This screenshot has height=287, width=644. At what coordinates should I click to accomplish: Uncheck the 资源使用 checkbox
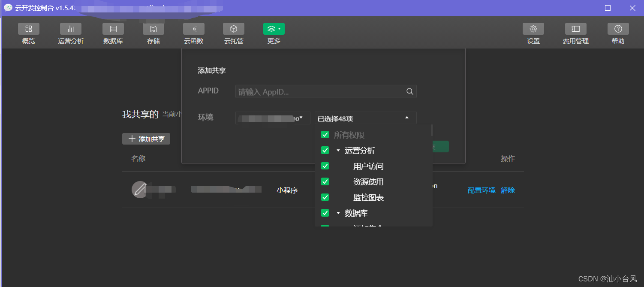click(325, 181)
